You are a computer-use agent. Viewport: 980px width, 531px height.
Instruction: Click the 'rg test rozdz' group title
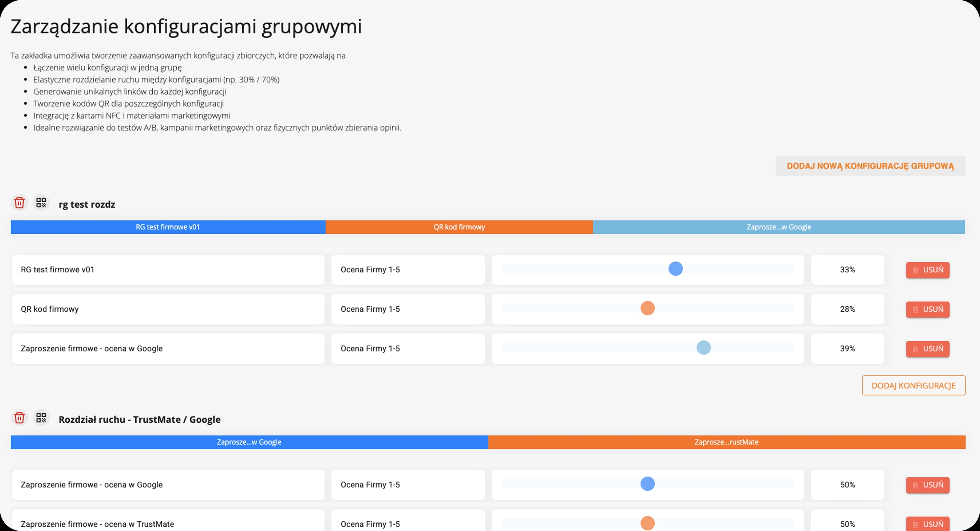(87, 205)
